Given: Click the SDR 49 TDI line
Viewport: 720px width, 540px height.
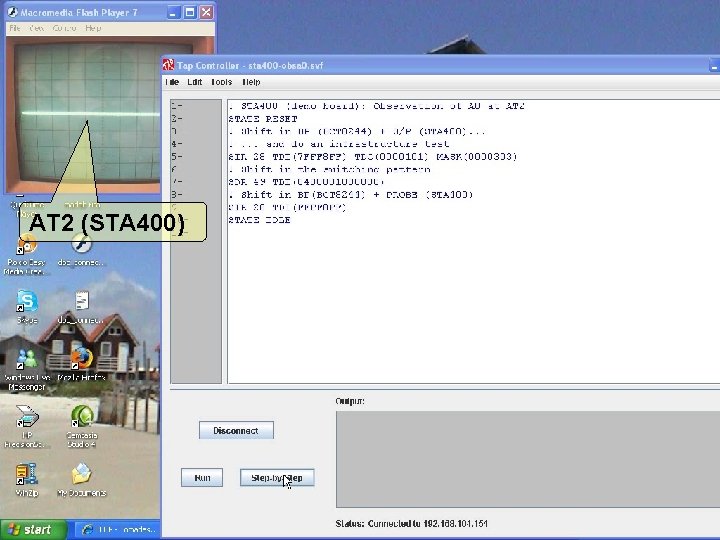Looking at the screenshot, I should pos(306,182).
